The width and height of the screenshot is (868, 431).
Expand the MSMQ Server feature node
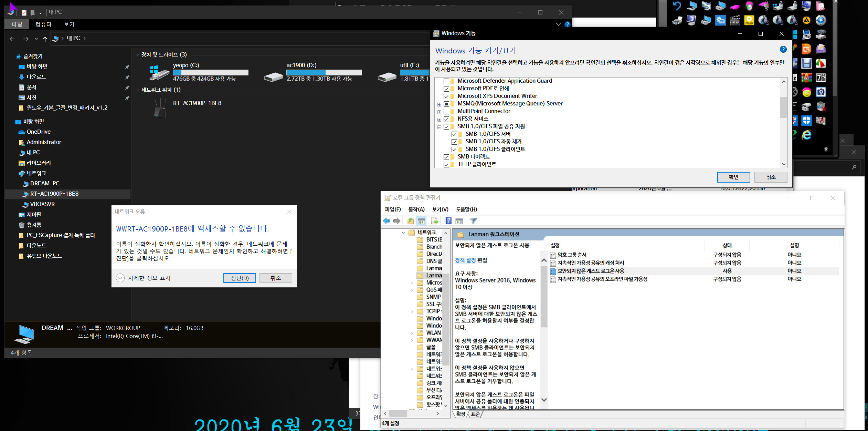(x=439, y=104)
